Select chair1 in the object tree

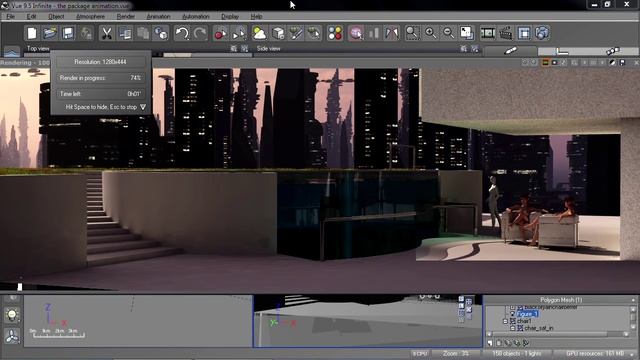point(524,321)
